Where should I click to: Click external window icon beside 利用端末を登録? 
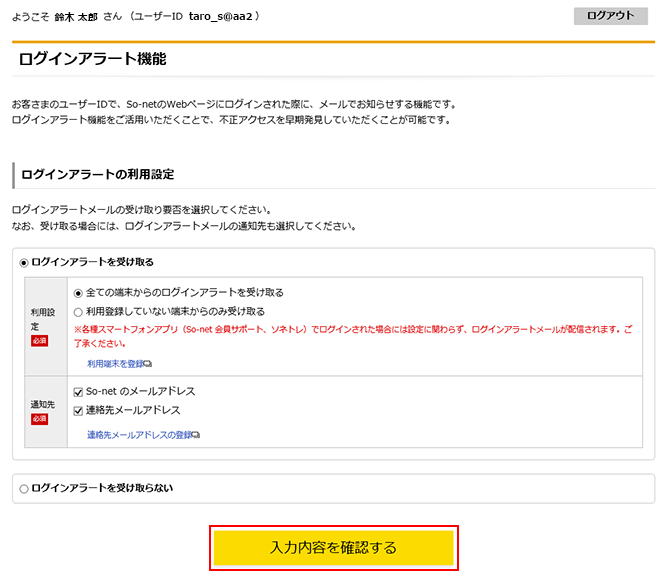click(x=148, y=364)
